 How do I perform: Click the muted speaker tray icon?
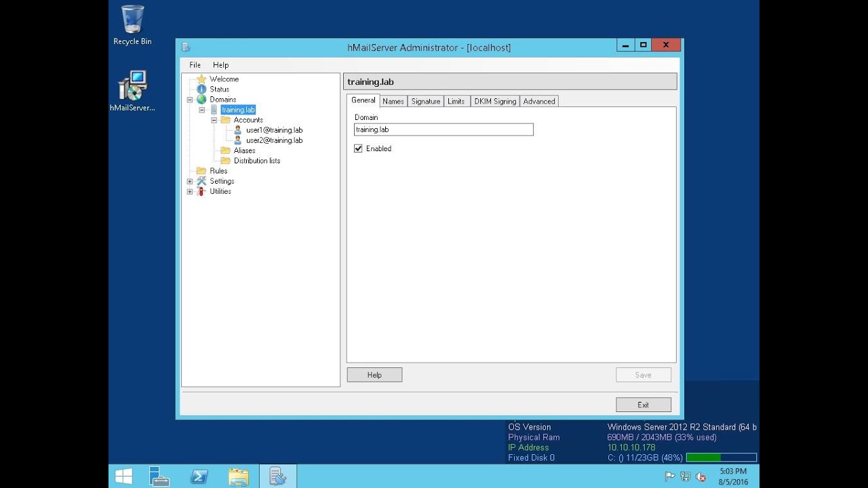point(701,476)
